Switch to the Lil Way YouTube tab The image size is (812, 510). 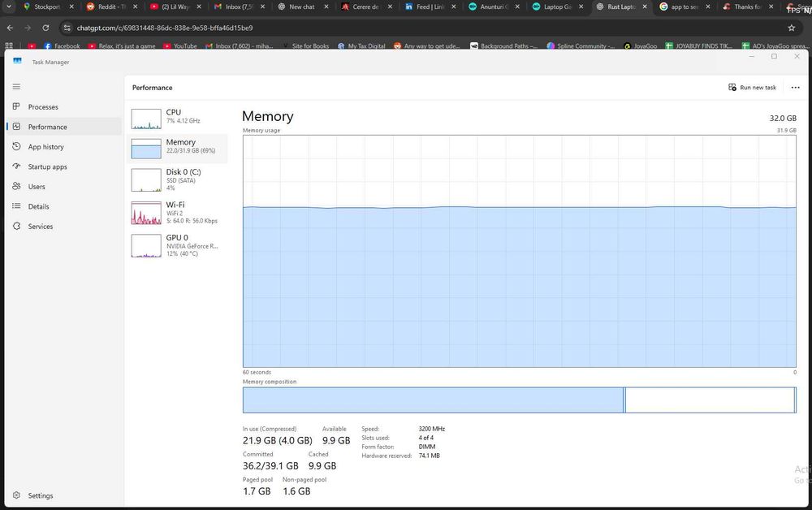[x=177, y=6]
